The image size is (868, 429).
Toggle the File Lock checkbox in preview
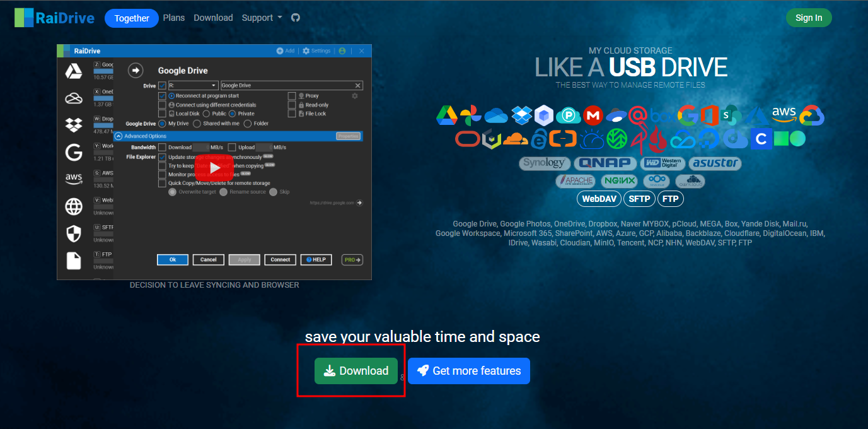[292, 114]
